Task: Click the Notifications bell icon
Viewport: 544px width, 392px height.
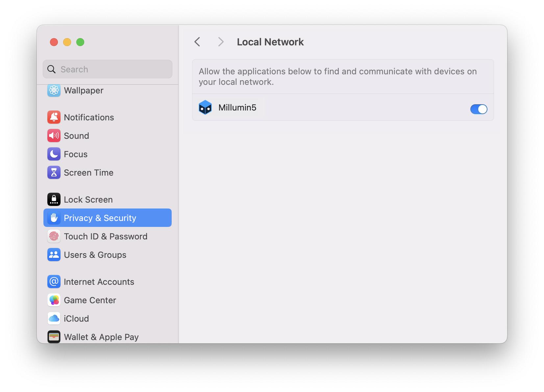Action: (x=54, y=117)
